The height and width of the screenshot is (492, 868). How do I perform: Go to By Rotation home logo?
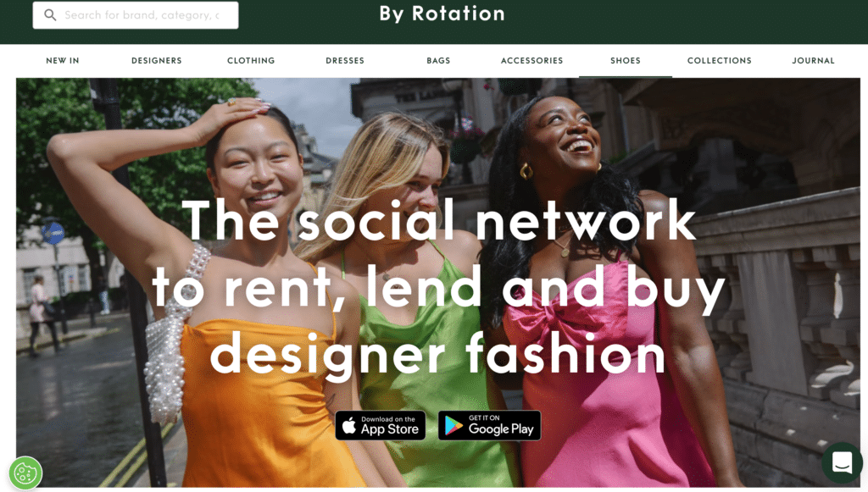click(x=442, y=14)
